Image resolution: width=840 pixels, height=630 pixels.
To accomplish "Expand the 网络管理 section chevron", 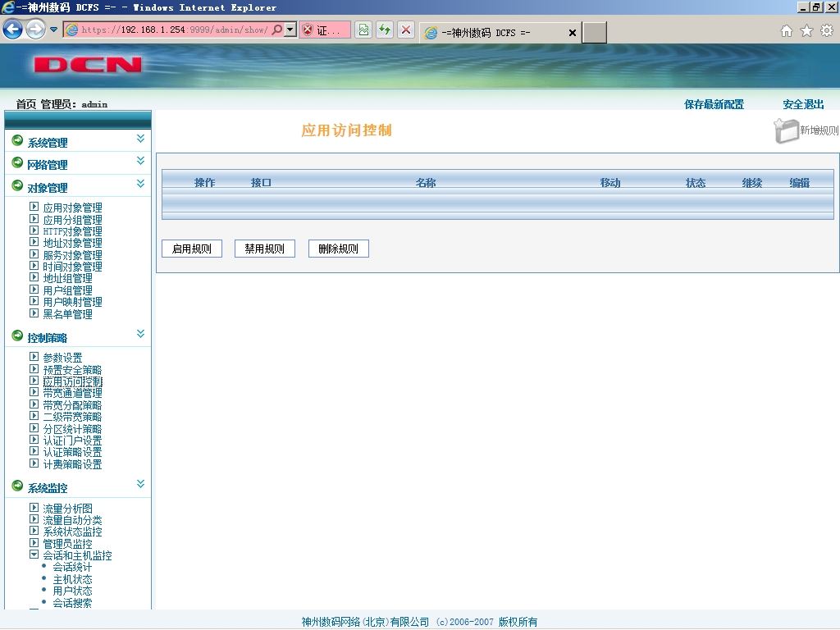I will (x=140, y=161).
